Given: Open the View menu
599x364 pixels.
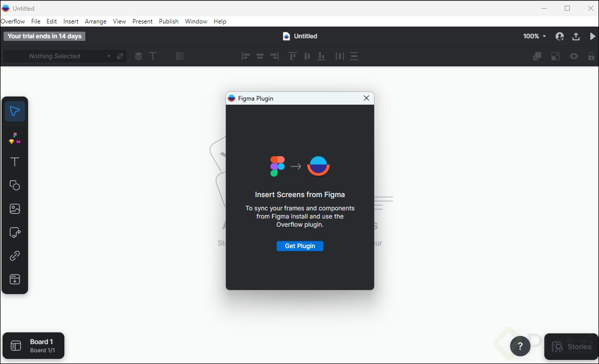Looking at the screenshot, I should pyautogui.click(x=119, y=21).
